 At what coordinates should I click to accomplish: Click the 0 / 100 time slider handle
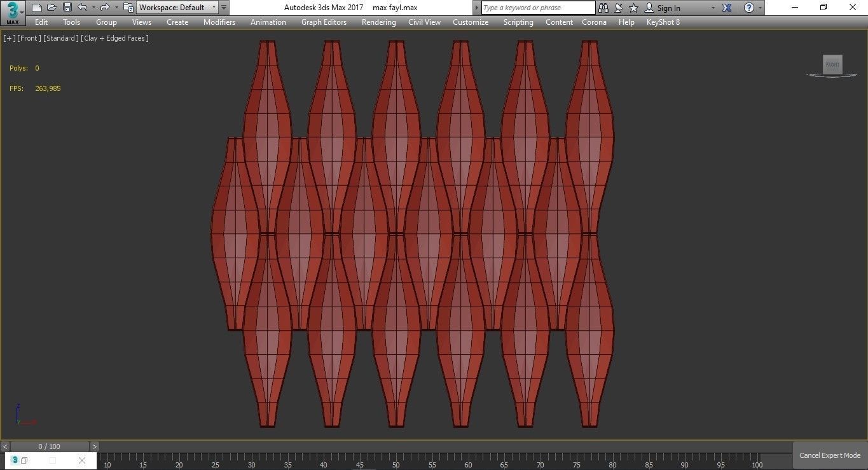click(50, 446)
